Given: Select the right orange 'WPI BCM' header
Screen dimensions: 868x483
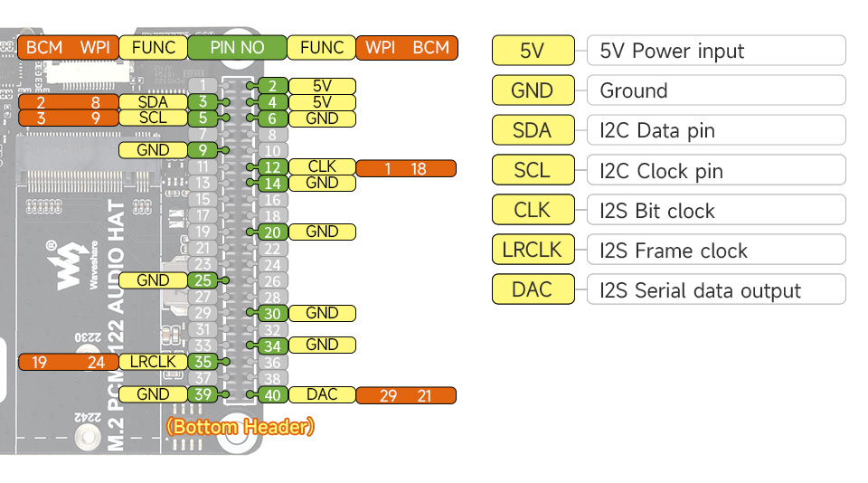Looking at the screenshot, I should pyautogui.click(x=407, y=48).
